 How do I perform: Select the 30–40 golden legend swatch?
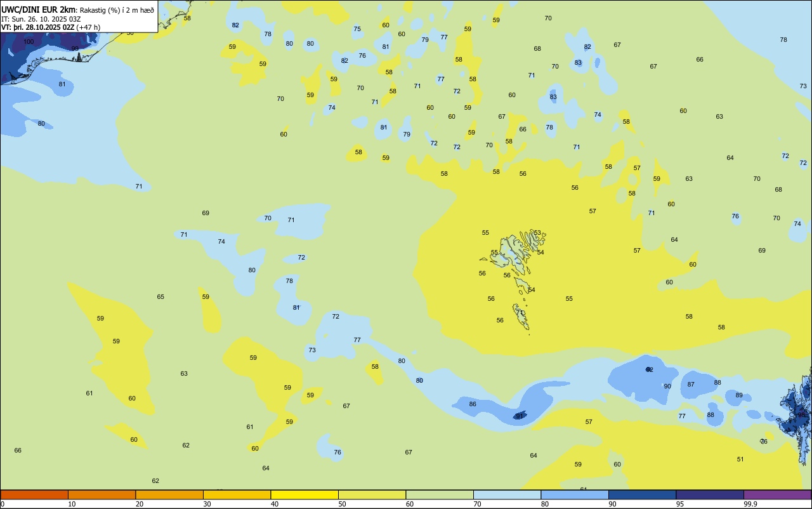[x=237, y=494]
